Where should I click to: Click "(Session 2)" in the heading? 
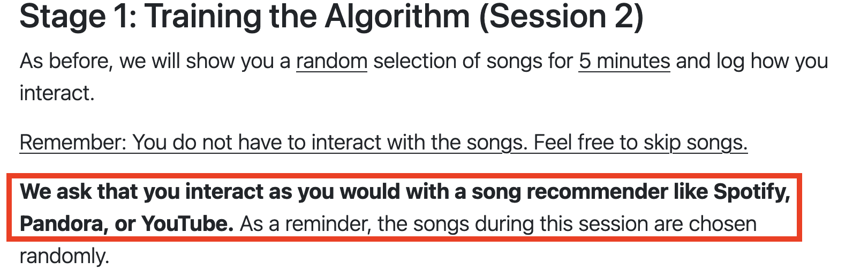561,17
